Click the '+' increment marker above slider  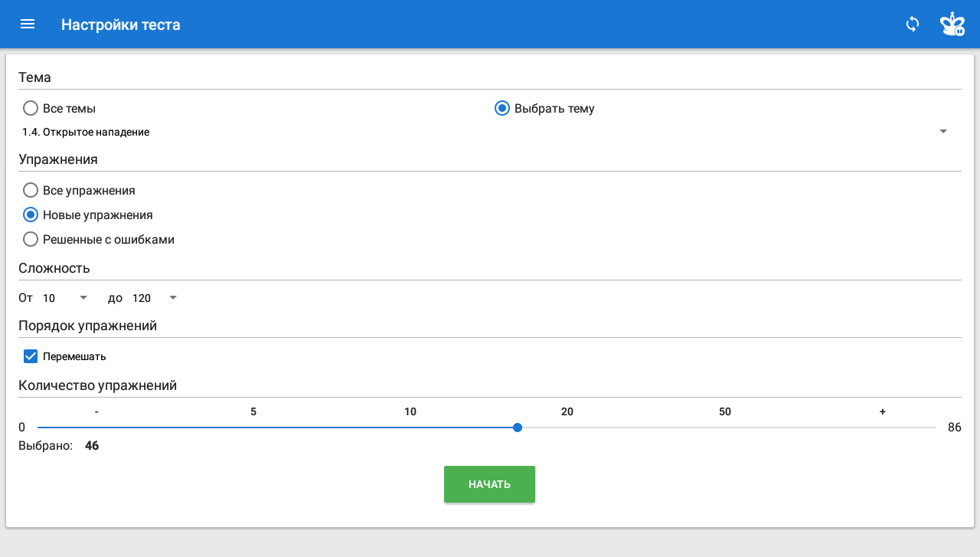[883, 411]
